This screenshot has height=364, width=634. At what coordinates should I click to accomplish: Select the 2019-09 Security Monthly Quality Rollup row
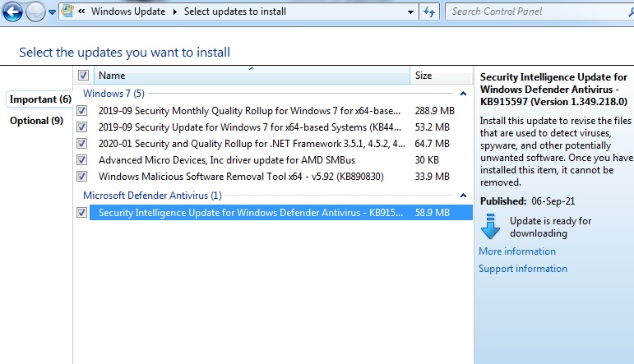click(x=280, y=111)
